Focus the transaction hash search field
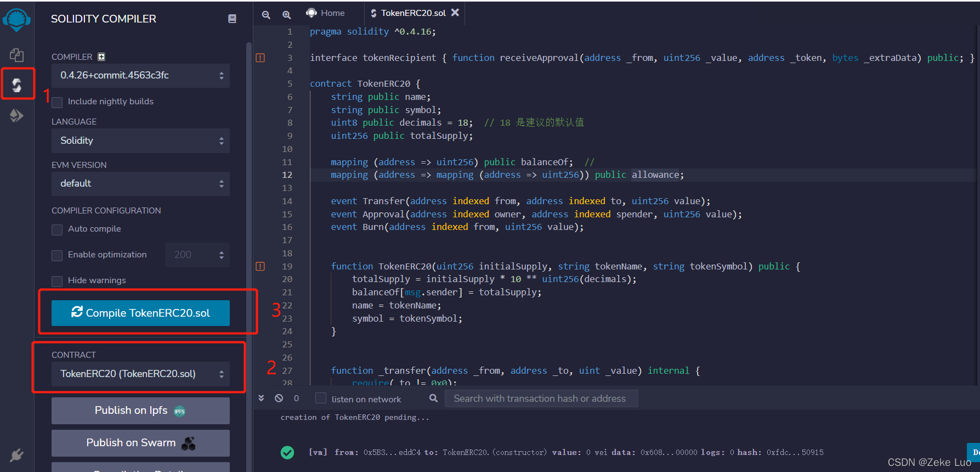This screenshot has width=980, height=472. [x=541, y=398]
